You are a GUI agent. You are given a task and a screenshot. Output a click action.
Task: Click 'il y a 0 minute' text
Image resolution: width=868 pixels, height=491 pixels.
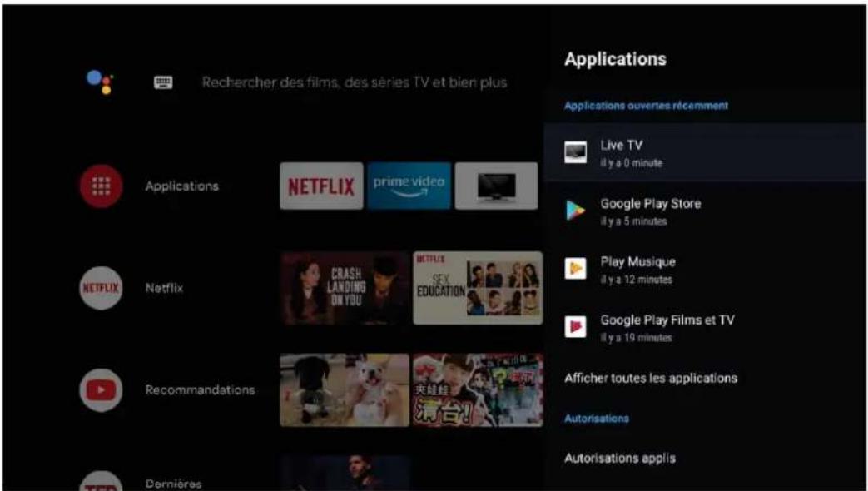631,163
